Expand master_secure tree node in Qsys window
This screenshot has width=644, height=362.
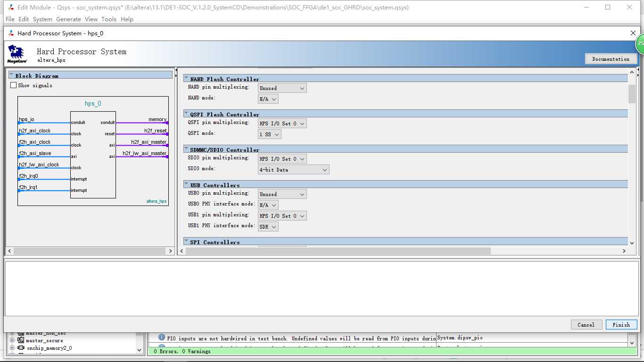pyautogui.click(x=12, y=340)
